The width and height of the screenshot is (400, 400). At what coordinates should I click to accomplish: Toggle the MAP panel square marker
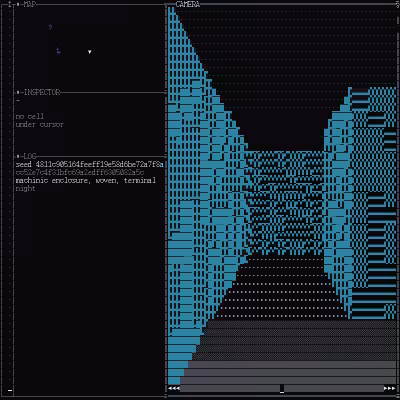click(18, 4)
